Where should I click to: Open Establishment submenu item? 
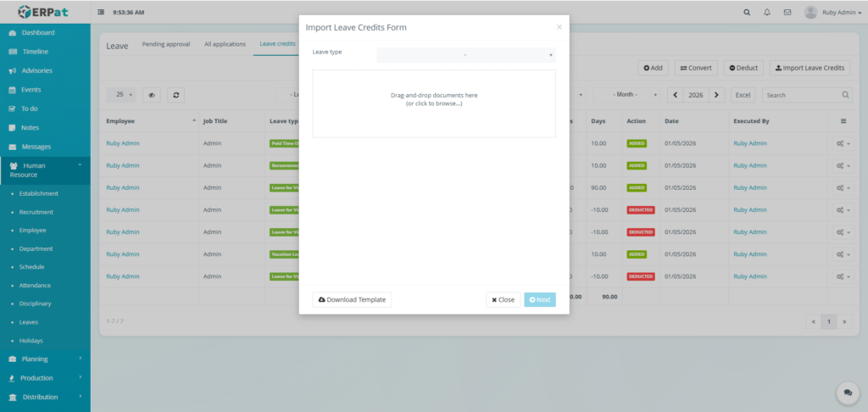coord(39,193)
